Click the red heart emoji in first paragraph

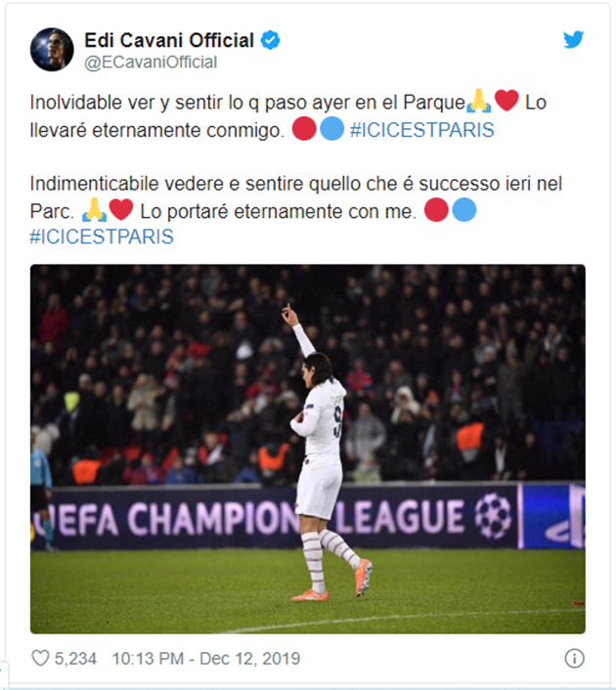coord(506,101)
